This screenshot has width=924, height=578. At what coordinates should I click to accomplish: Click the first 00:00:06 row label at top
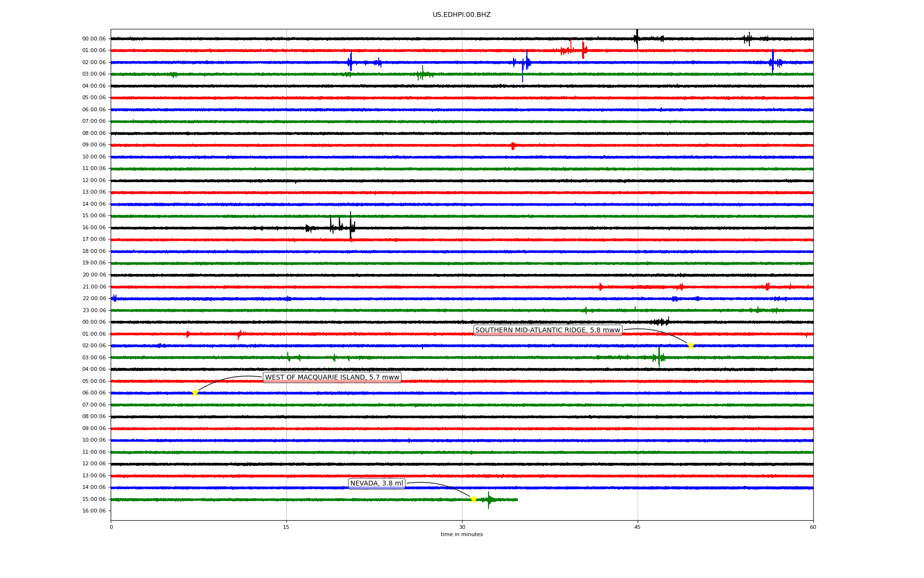(94, 39)
